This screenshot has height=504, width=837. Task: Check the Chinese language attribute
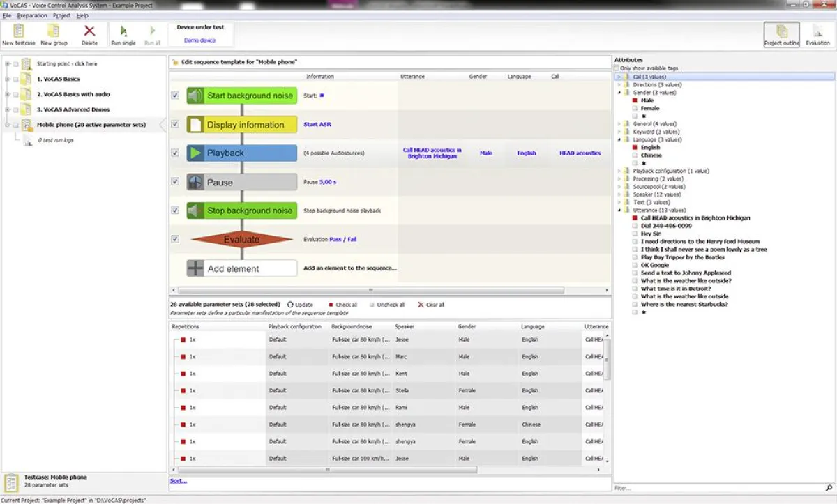pyautogui.click(x=635, y=155)
